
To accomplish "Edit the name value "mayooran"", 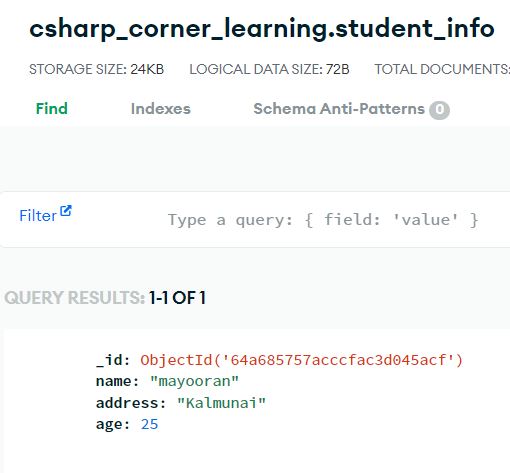I will [194, 381].
